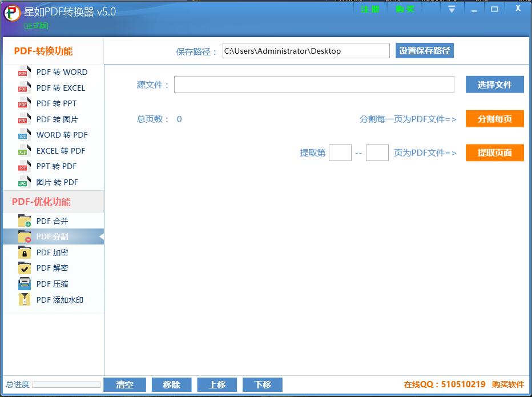Open the PDF 合并 folder icon
Image resolution: width=532 pixels, height=397 pixels.
(x=25, y=220)
